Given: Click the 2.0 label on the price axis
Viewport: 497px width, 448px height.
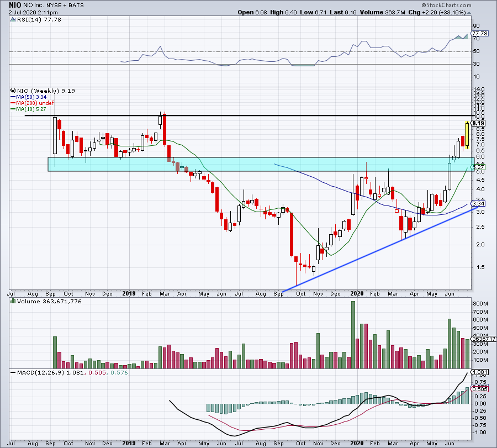Looking at the screenshot, I should coord(480,245).
